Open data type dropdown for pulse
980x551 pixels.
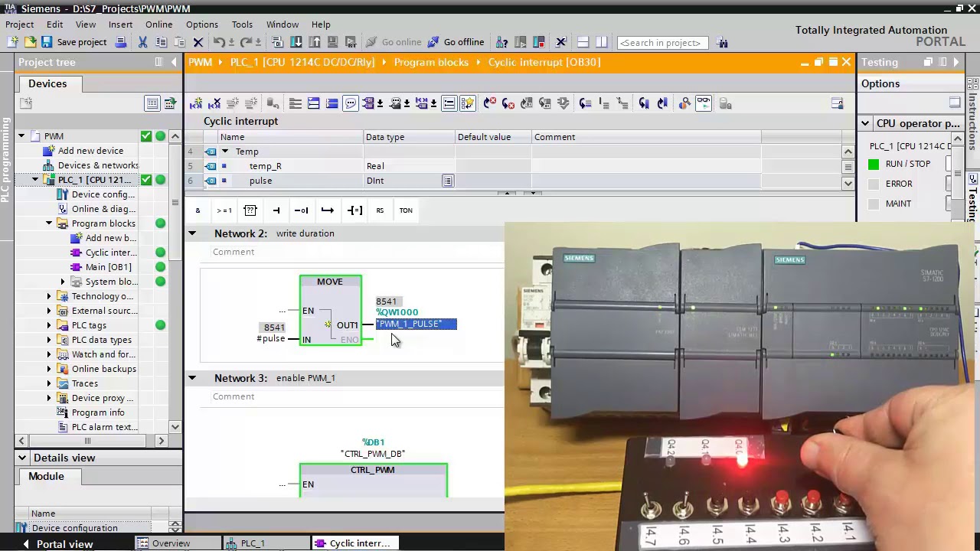pos(448,181)
